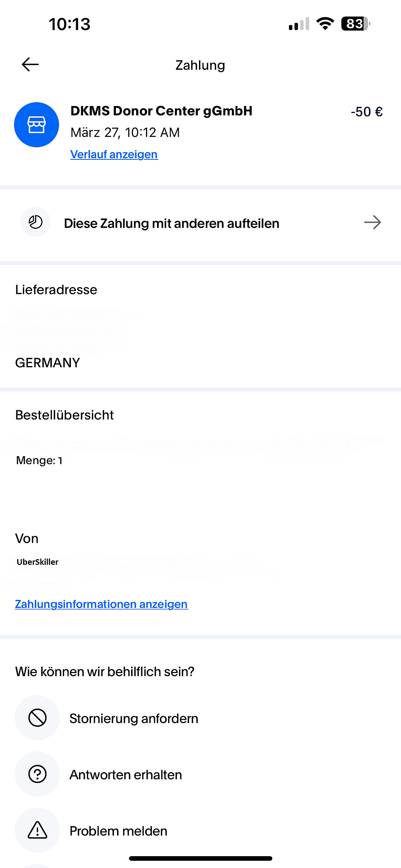Tap the DKMS Donor Center gGmbH title
This screenshot has height=868, width=401.
point(161,111)
